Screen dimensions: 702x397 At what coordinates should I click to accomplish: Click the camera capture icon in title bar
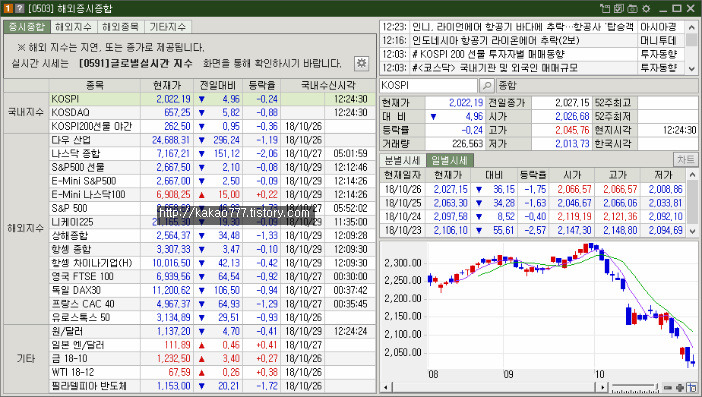point(632,9)
